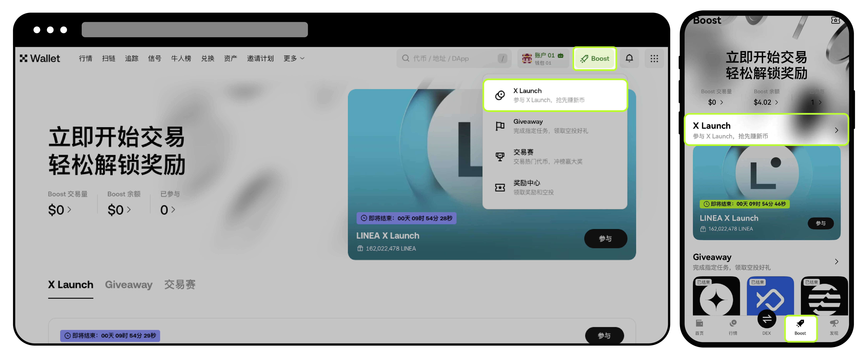Open the apps grid icon
Image resolution: width=868 pixels, height=358 pixels.
[654, 58]
